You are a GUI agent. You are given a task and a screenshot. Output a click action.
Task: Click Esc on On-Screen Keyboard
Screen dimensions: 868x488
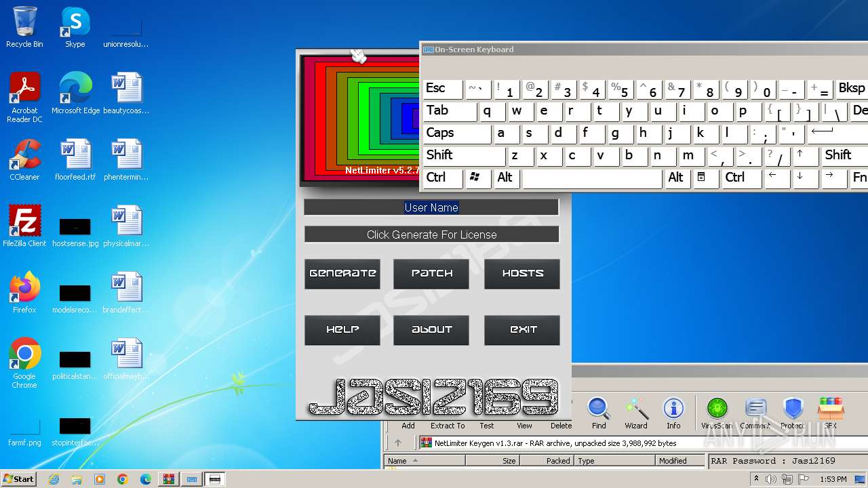tap(443, 89)
